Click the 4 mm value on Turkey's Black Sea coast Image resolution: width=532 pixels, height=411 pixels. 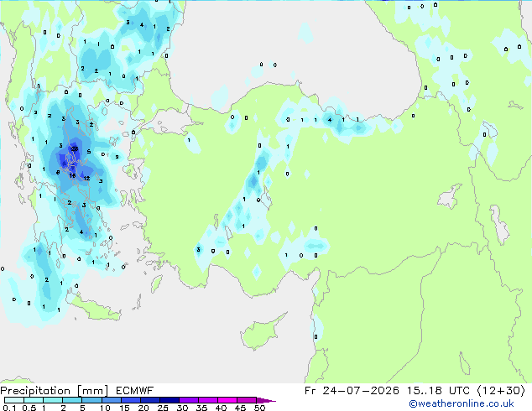point(330,120)
